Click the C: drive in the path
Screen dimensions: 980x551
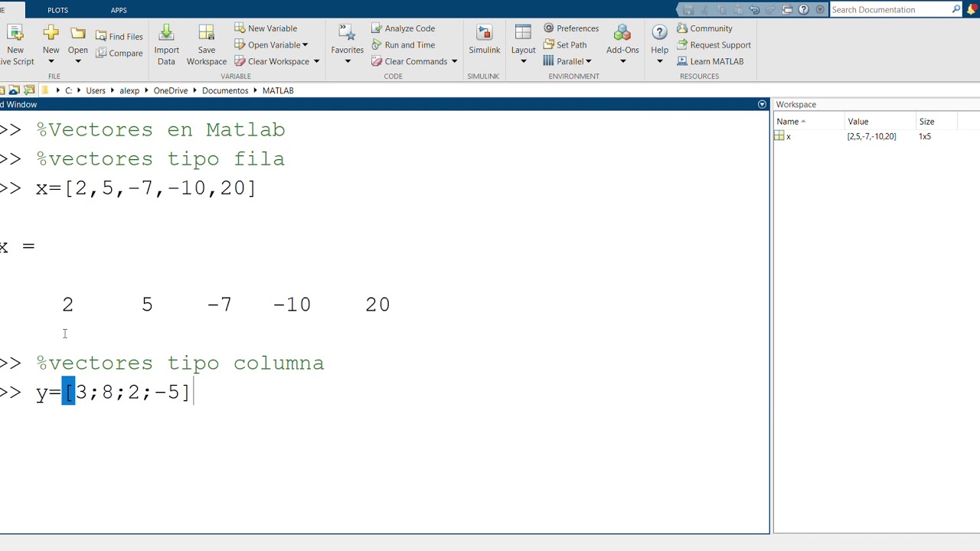pyautogui.click(x=68, y=90)
